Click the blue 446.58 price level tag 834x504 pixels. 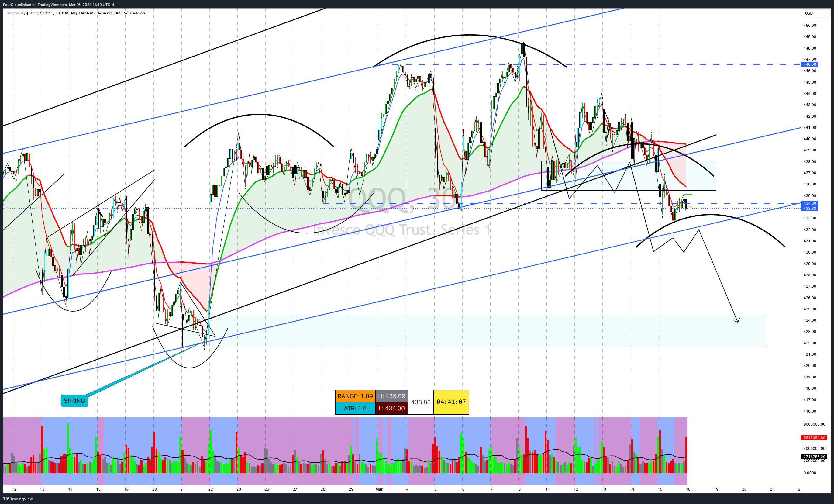tap(810, 64)
